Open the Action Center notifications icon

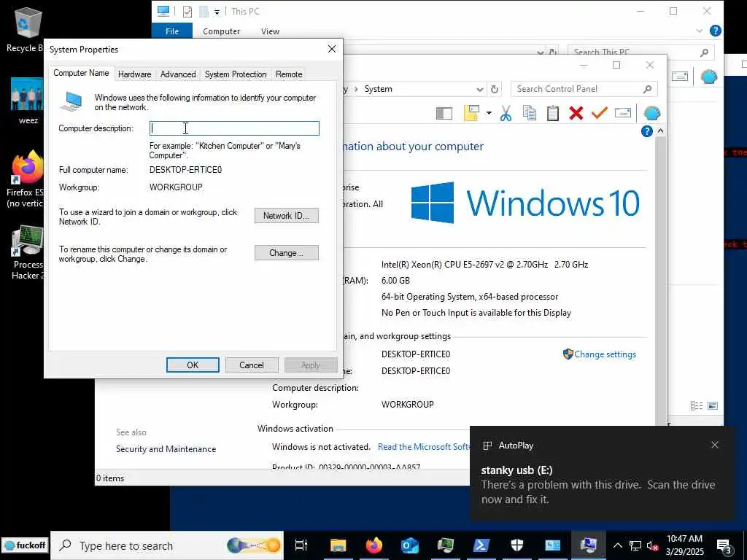click(x=724, y=545)
